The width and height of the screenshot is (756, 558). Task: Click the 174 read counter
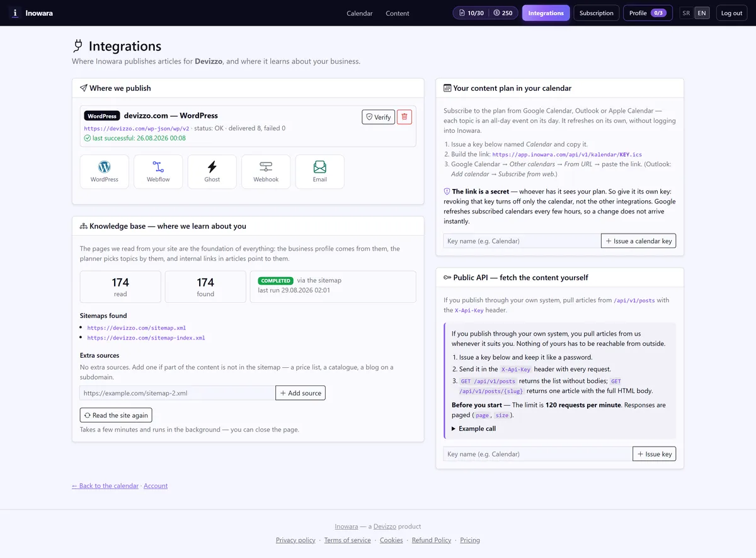pyautogui.click(x=120, y=287)
